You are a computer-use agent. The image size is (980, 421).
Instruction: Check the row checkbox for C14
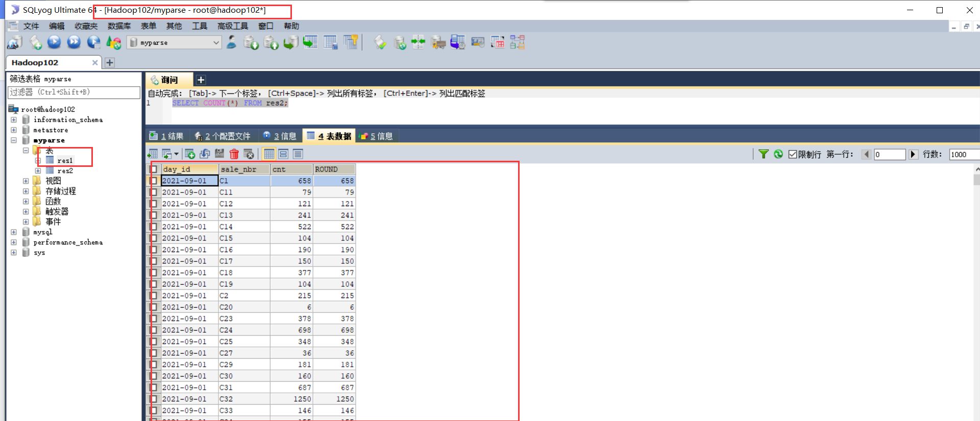pos(154,227)
